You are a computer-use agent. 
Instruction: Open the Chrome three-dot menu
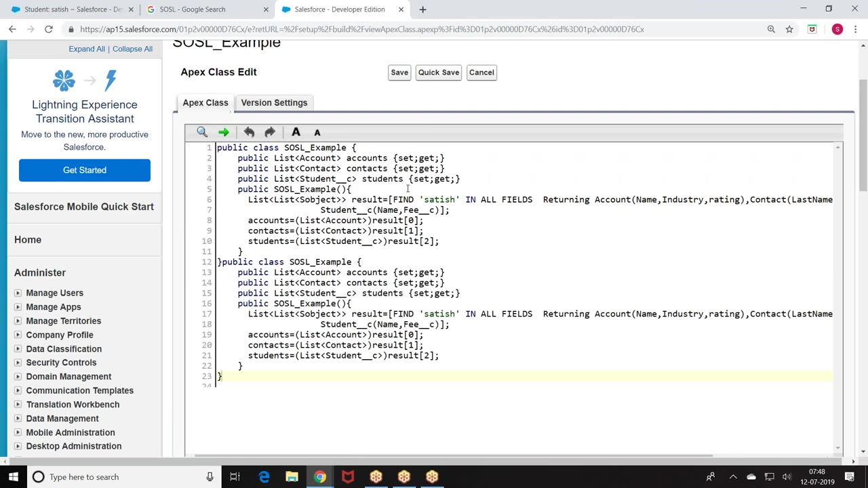click(x=855, y=29)
